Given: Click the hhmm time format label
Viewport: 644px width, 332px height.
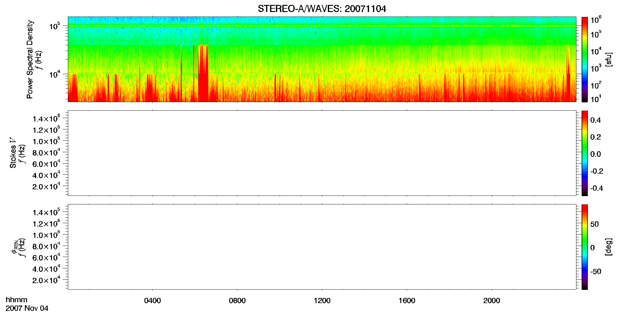Looking at the screenshot, I should 17,300.
